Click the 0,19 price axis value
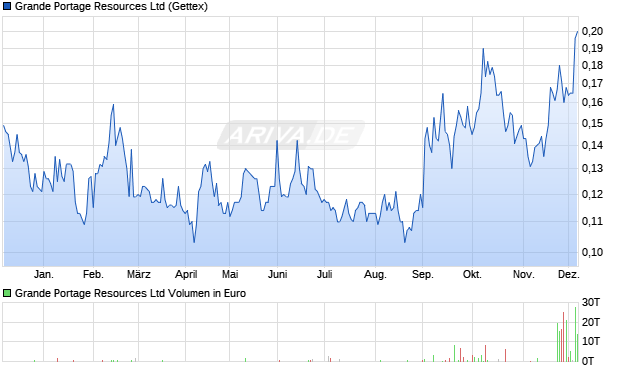 592,48
